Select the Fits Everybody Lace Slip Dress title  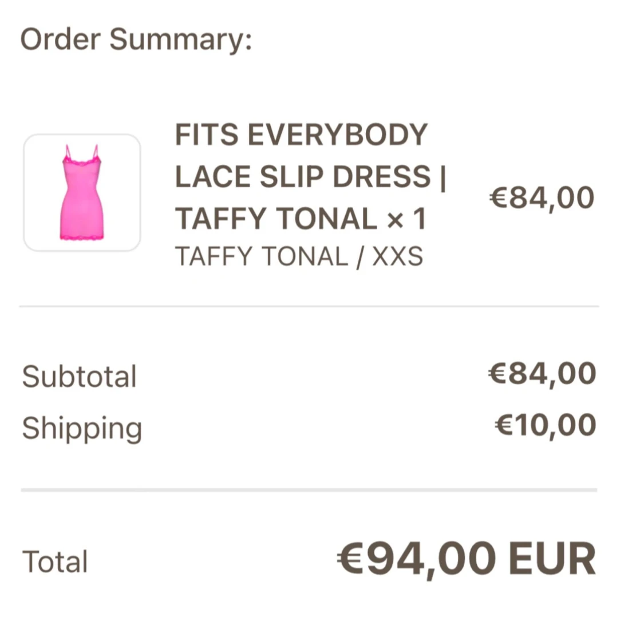pyautogui.click(x=310, y=176)
